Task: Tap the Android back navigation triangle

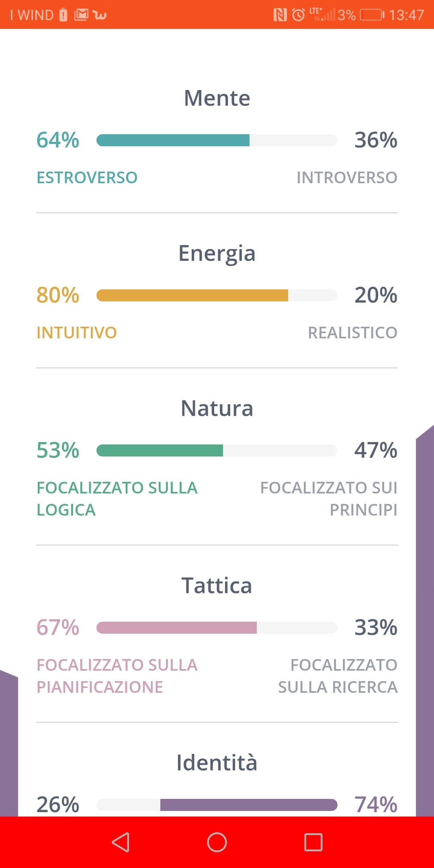Action: click(x=121, y=842)
